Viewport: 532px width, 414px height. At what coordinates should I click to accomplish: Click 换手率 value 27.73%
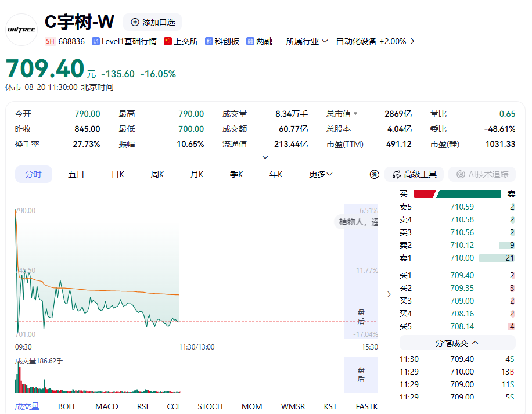click(x=87, y=144)
